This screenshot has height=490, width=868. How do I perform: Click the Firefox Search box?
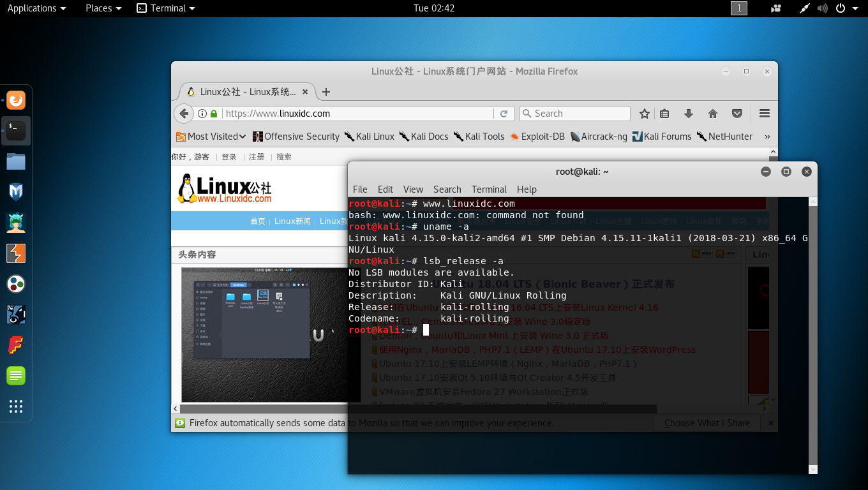pos(575,114)
